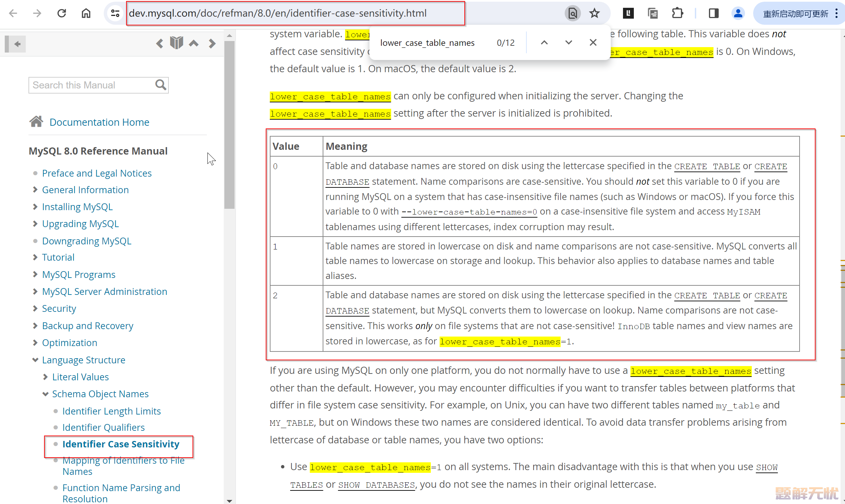Expand Tutorial section

(x=35, y=257)
